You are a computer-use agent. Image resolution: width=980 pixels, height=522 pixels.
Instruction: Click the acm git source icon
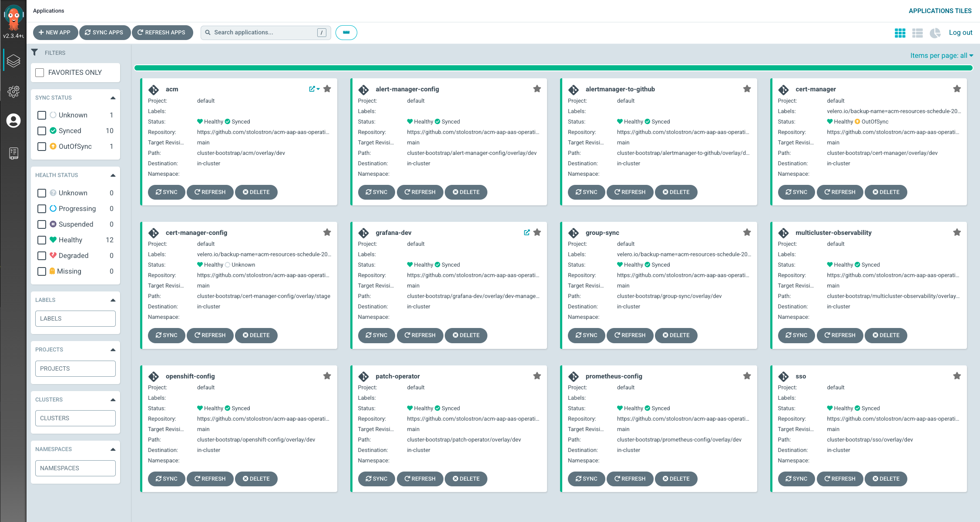[x=154, y=90]
